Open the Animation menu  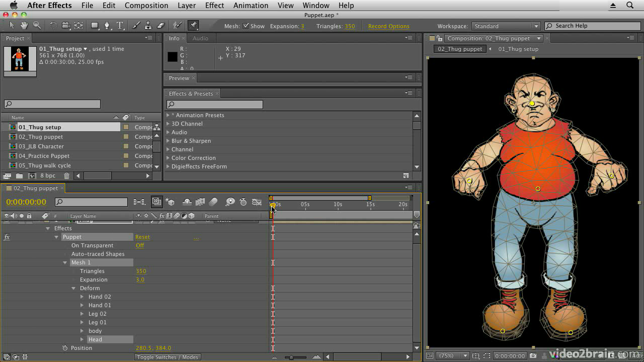point(251,6)
